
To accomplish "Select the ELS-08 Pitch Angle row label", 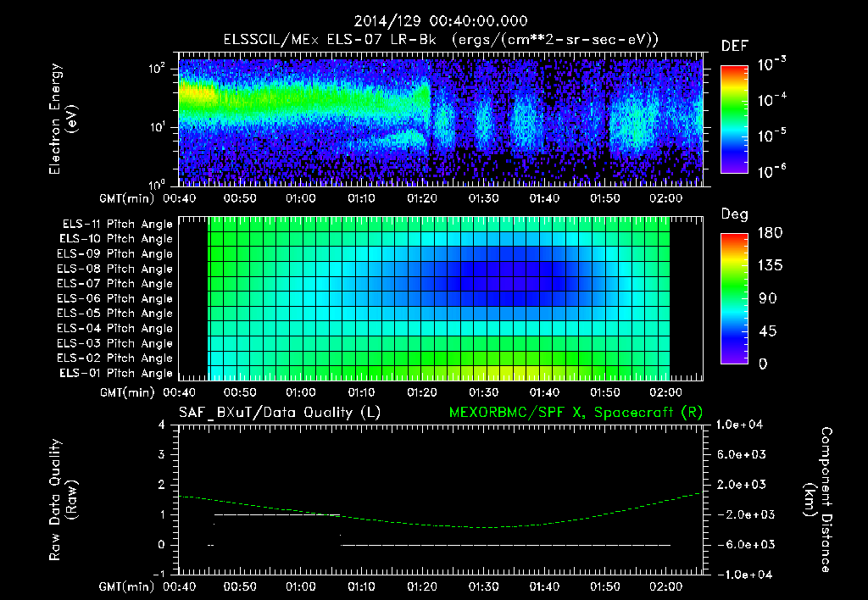I will [x=114, y=269].
